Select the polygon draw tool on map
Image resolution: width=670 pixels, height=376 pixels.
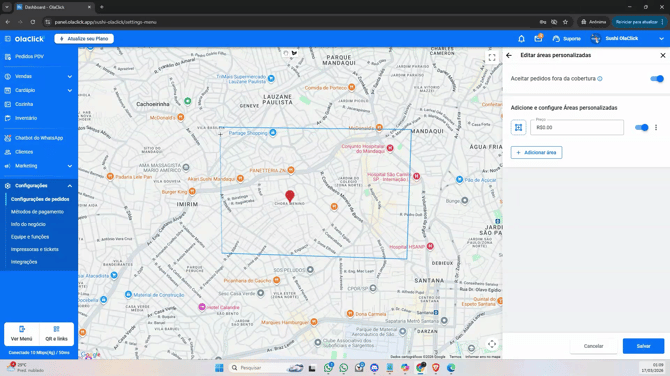[294, 53]
